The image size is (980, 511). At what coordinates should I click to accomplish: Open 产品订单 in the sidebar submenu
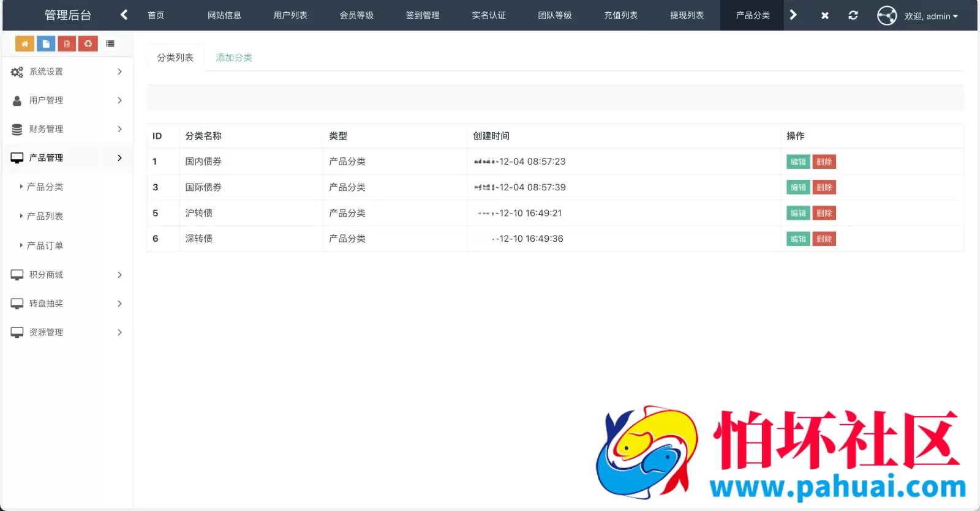click(45, 245)
